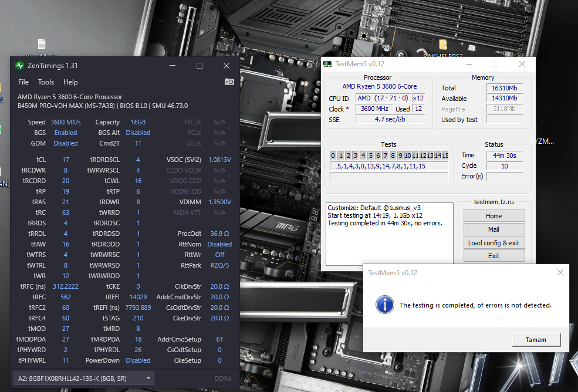Click the Home button in TestMem5
Image resolution: width=578 pixels, height=392 pixels.
tap(494, 216)
